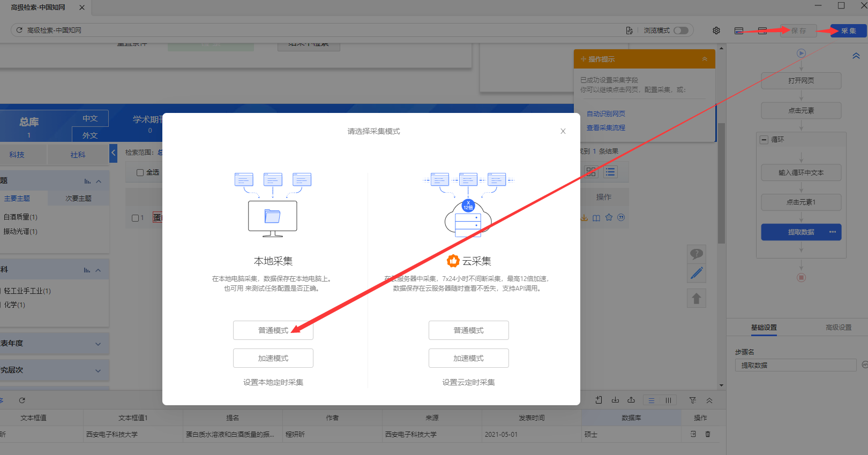The height and width of the screenshot is (455, 868).
Task: Click the 保存 button
Action: click(798, 31)
